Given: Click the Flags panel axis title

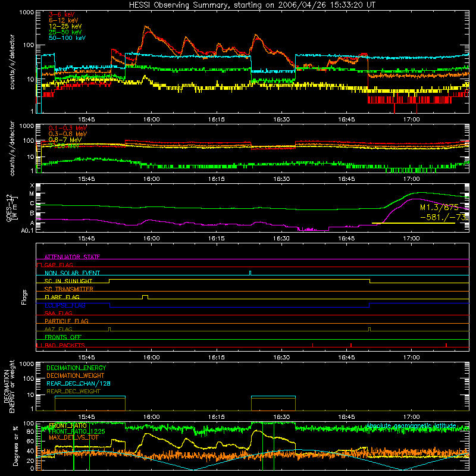Looking at the screenshot, I should point(24,297).
